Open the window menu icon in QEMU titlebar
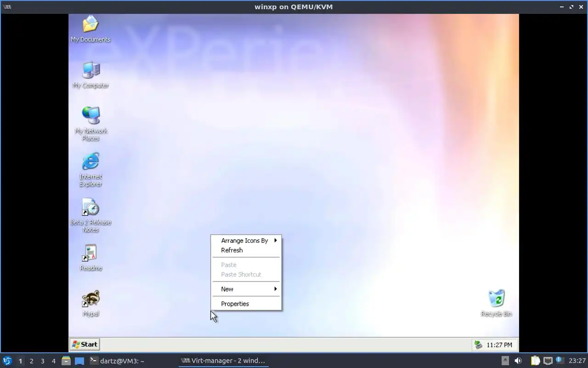588x368 pixels. coord(7,7)
